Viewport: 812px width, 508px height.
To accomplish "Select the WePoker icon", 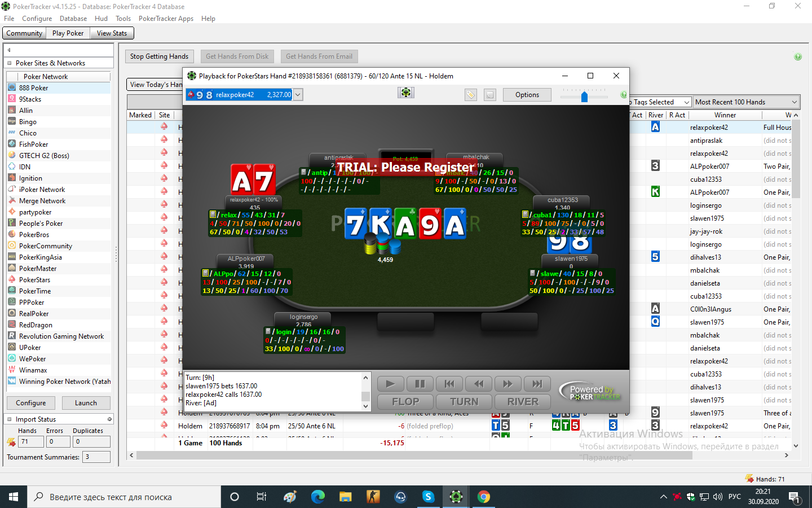I will click(12, 358).
